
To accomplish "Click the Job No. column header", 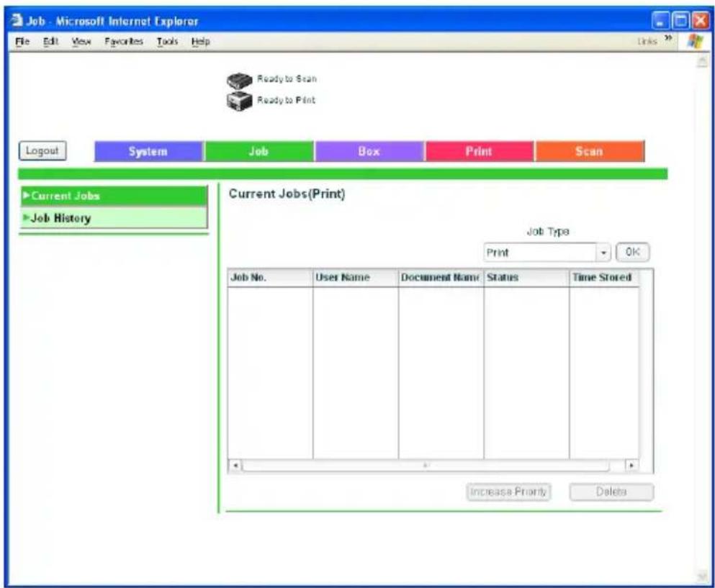I will click(x=270, y=278).
